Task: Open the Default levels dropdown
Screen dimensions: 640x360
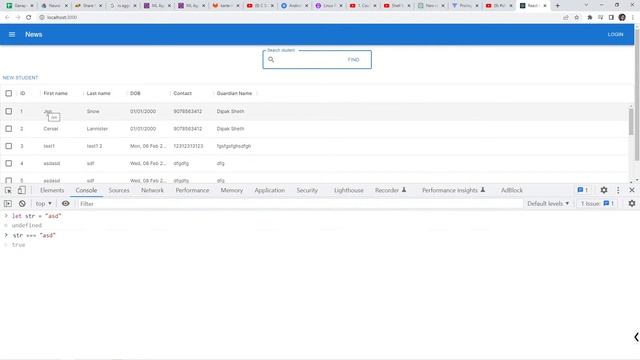Action: [x=548, y=203]
